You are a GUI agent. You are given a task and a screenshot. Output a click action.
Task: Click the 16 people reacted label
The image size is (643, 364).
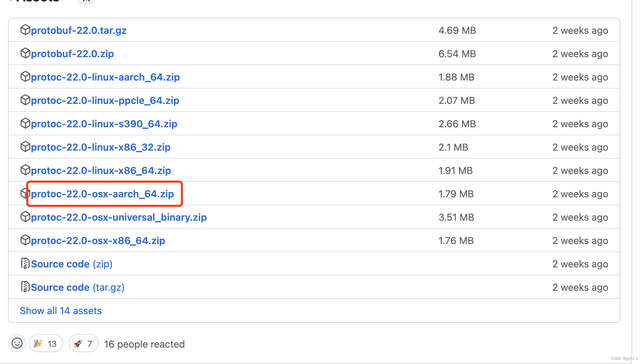(x=144, y=344)
